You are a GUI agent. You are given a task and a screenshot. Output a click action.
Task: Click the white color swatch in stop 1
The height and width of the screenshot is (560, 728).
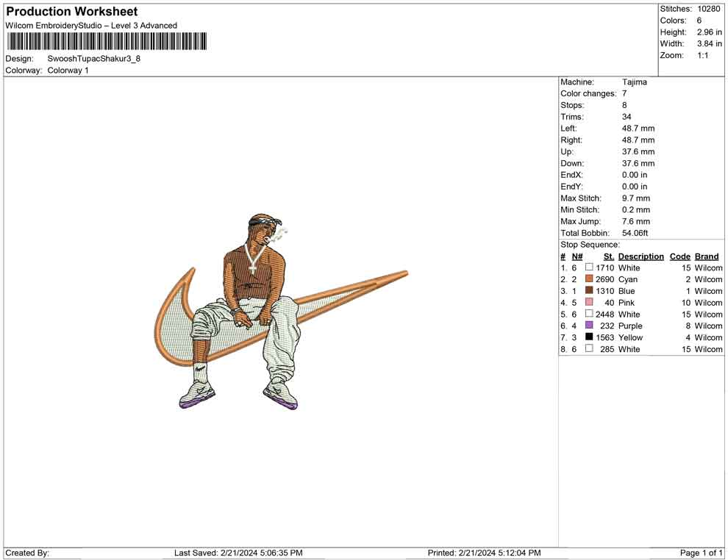589,268
